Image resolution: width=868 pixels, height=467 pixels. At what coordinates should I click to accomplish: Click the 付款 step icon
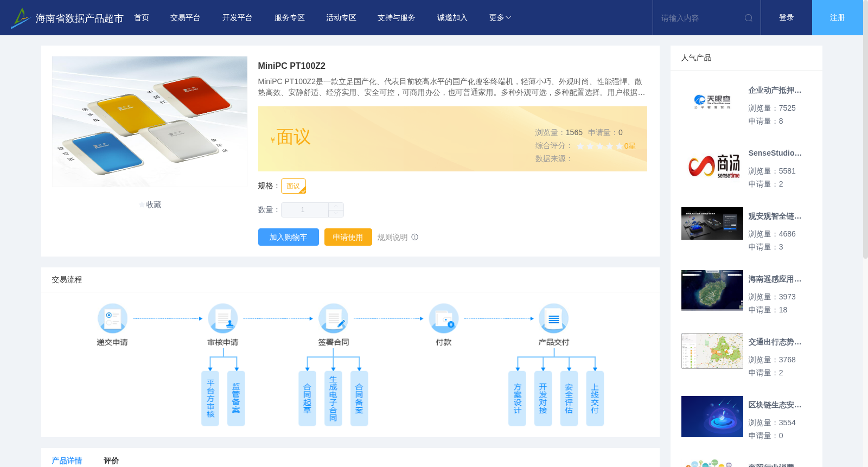coord(444,318)
